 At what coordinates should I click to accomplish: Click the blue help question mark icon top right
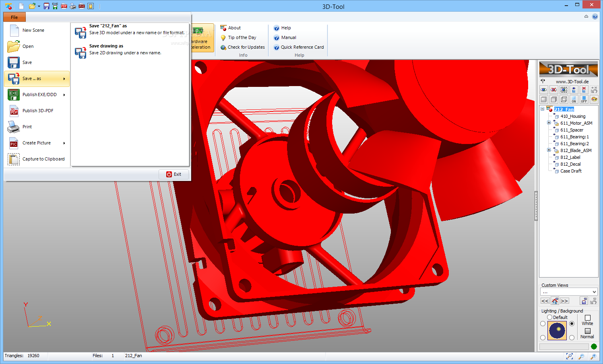point(595,16)
